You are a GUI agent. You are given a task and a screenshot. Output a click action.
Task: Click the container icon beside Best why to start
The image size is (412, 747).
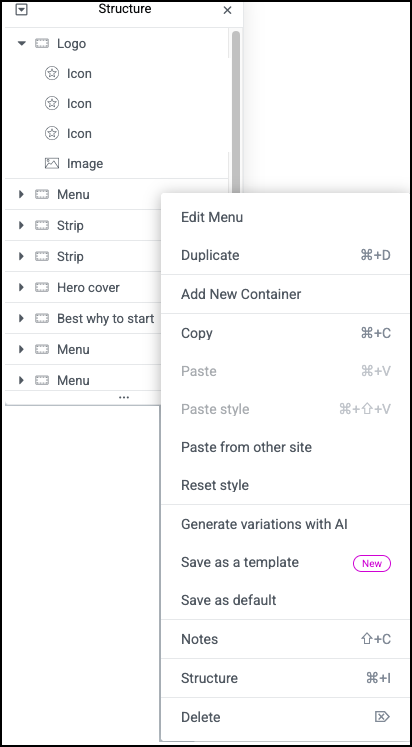[42, 318]
